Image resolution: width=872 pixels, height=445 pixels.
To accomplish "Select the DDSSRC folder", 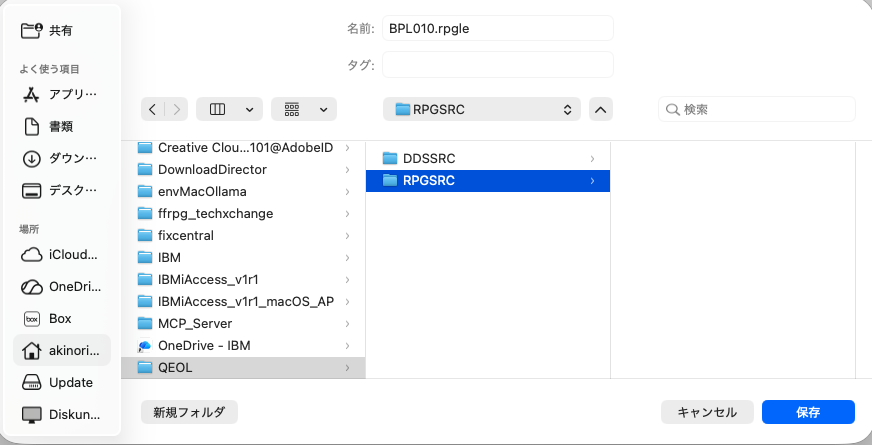I will click(x=488, y=159).
